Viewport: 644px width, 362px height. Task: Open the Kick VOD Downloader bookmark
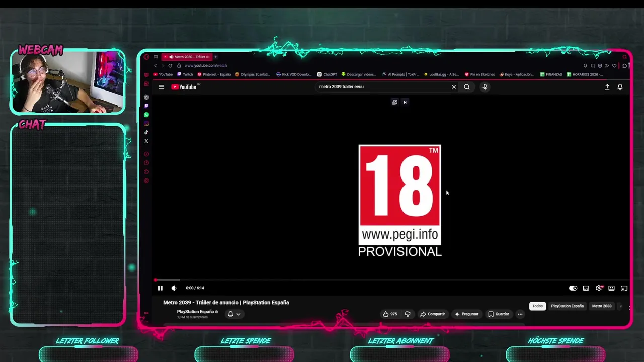pyautogui.click(x=294, y=74)
